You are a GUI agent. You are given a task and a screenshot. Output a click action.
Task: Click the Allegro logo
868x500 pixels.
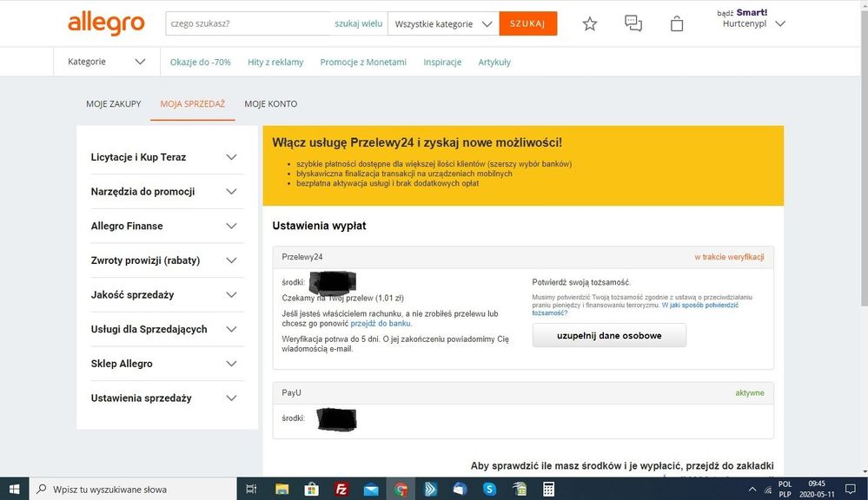106,23
